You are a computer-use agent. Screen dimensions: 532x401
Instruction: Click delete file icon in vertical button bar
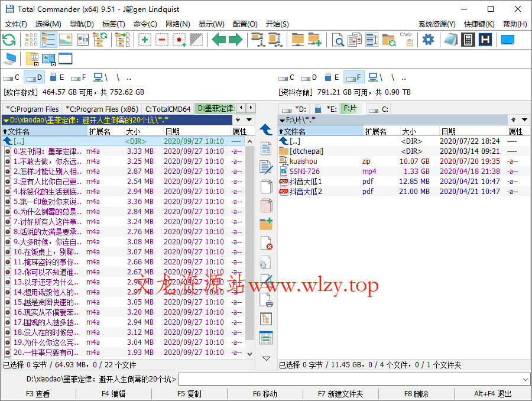[x=266, y=243]
